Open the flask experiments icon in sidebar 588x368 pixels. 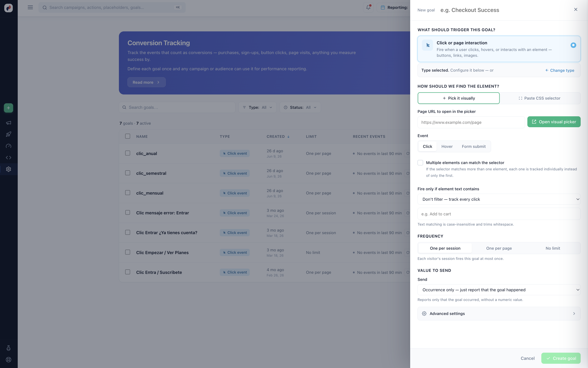click(9, 348)
